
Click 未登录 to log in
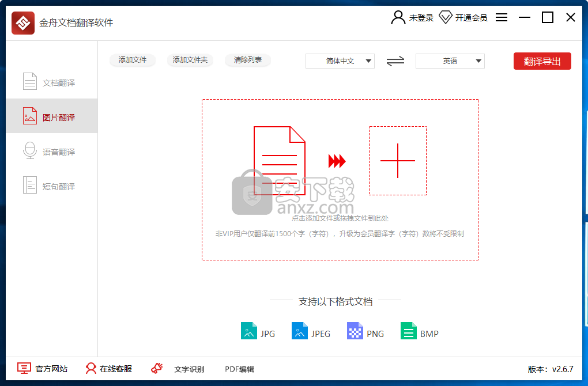[x=421, y=18]
